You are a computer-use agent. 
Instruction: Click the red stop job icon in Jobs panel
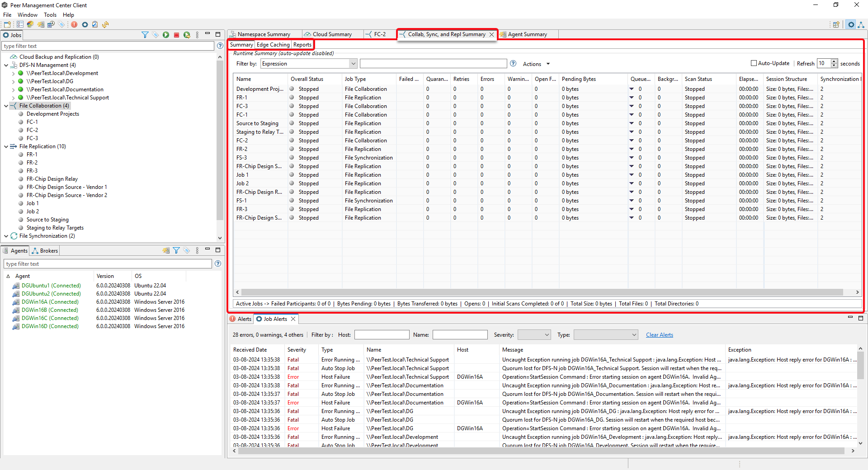point(176,35)
